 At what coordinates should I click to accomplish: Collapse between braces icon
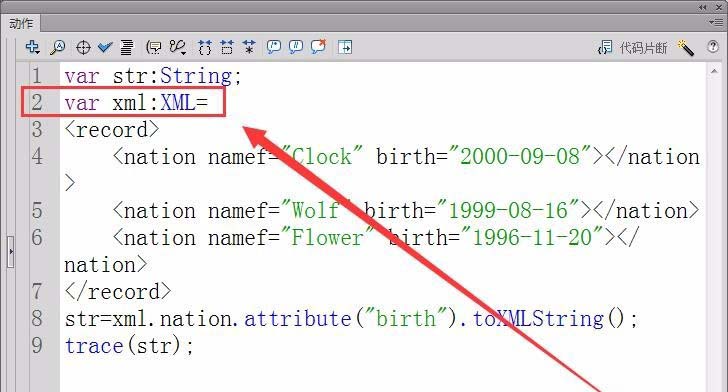[205, 47]
